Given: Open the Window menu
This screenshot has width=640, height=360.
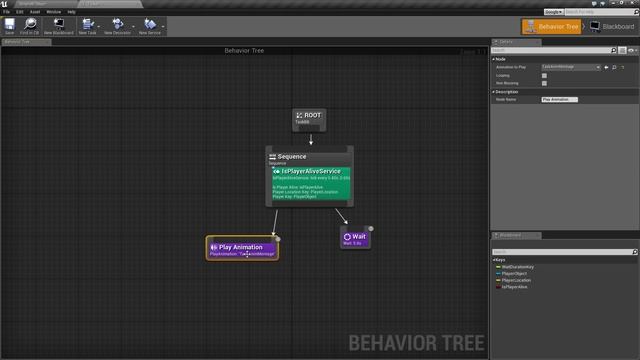Looking at the screenshot, I should 53,12.
